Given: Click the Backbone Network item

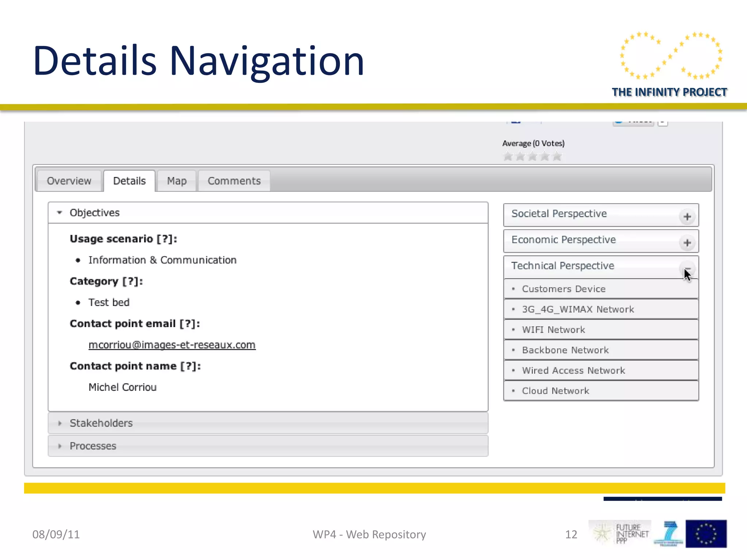Looking at the screenshot, I should pyautogui.click(x=565, y=350).
